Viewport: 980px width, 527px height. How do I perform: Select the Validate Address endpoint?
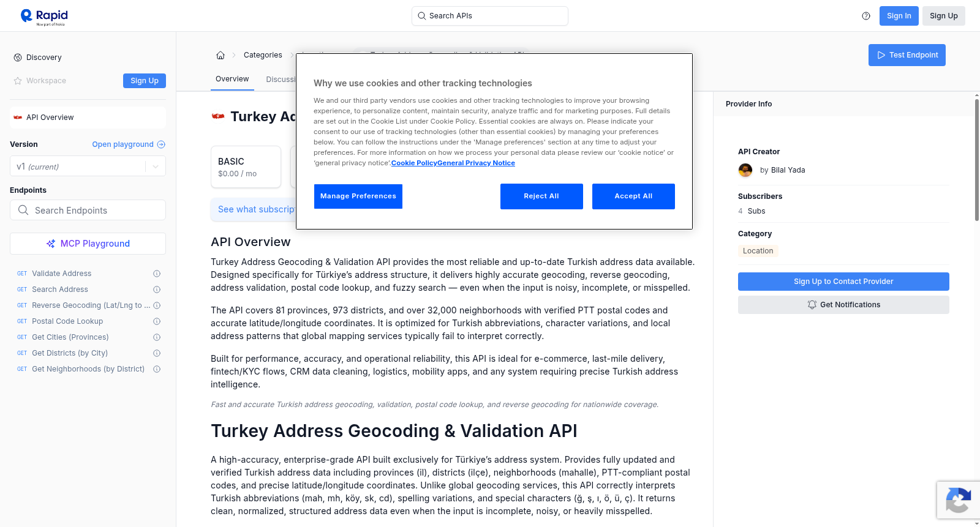coord(62,274)
